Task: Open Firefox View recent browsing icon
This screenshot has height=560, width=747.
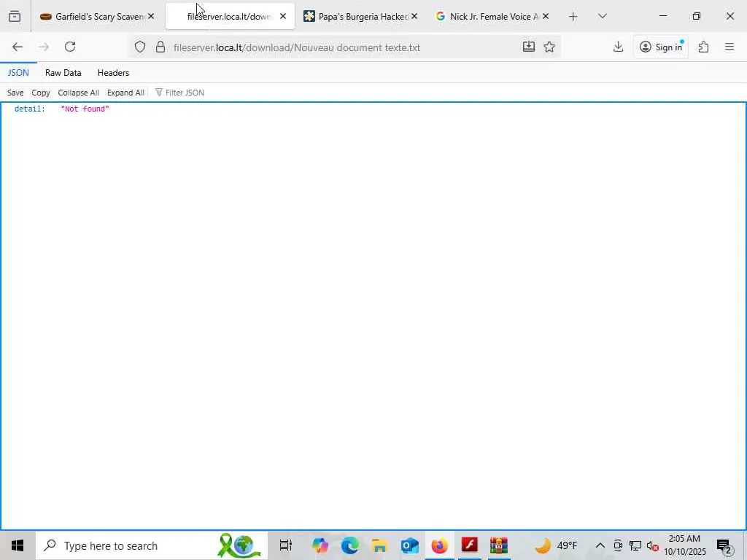Action: click(15, 17)
